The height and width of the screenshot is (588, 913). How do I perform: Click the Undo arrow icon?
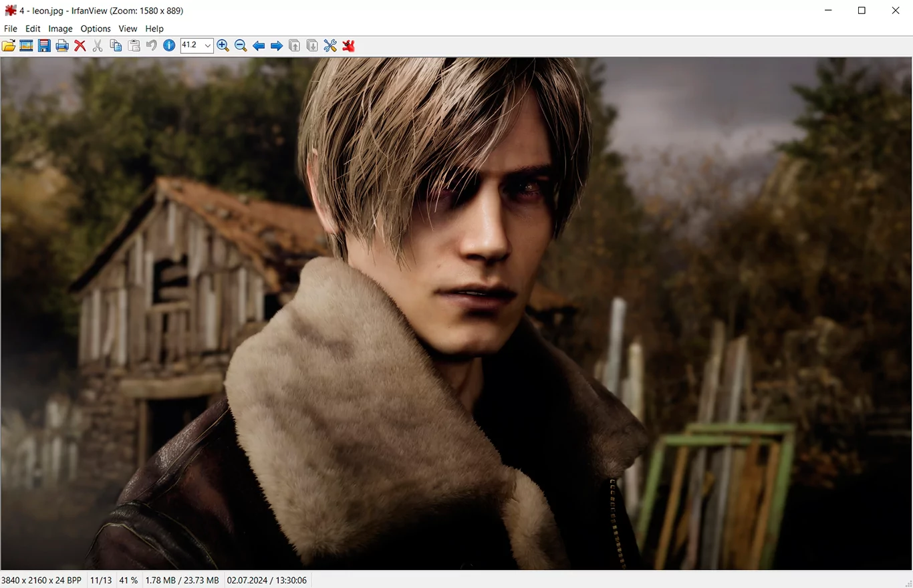tap(151, 45)
